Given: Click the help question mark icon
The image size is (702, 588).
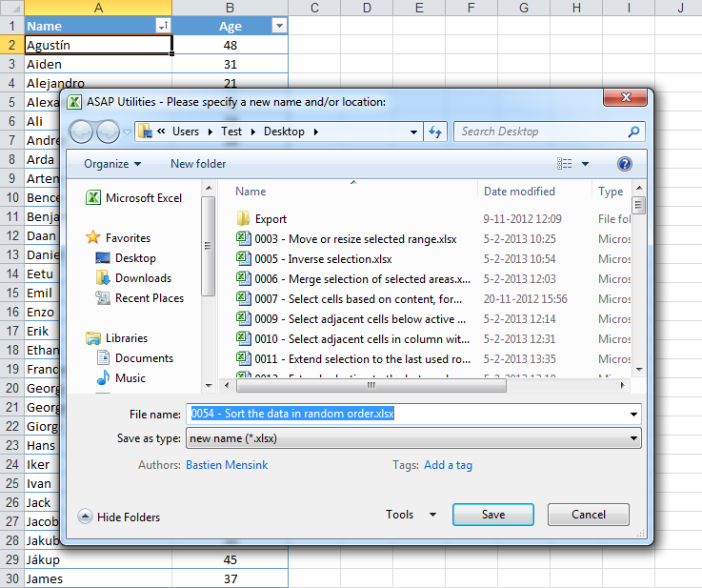Looking at the screenshot, I should tap(625, 164).
